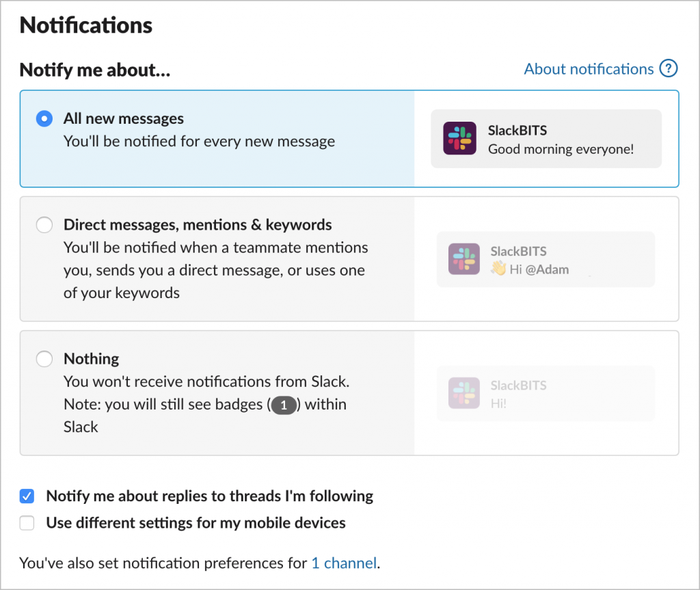Click the waving hand emoji in the preview
This screenshot has width=700, height=590.
click(498, 269)
